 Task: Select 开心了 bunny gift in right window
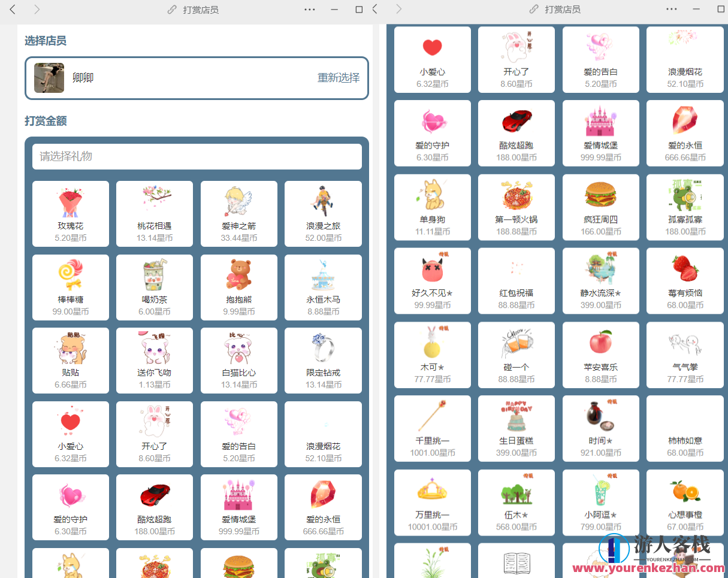[516, 59]
